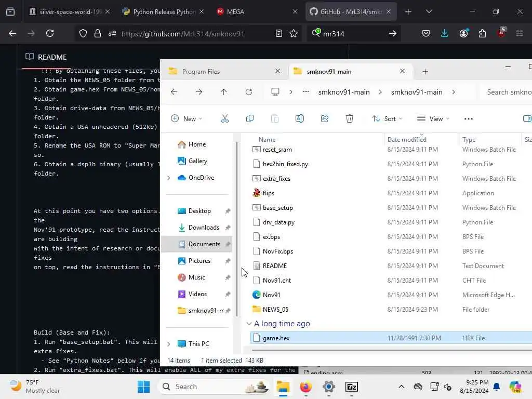Open the New dropdown in Explorer

tap(187, 119)
